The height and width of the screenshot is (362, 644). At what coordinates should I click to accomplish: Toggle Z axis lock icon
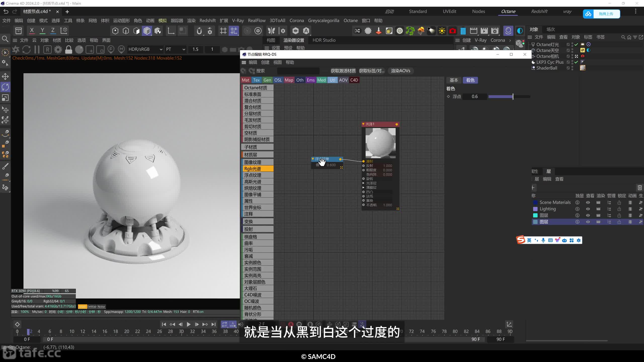click(53, 31)
